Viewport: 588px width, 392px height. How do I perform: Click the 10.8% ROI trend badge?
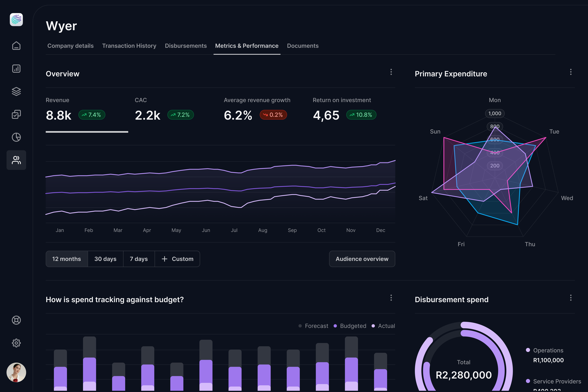coord(361,115)
